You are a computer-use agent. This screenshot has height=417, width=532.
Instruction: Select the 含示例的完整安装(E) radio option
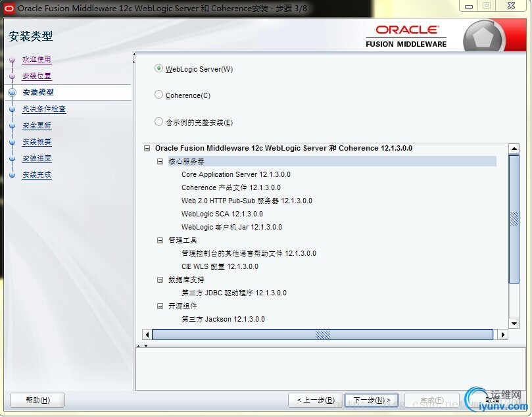tap(158, 122)
